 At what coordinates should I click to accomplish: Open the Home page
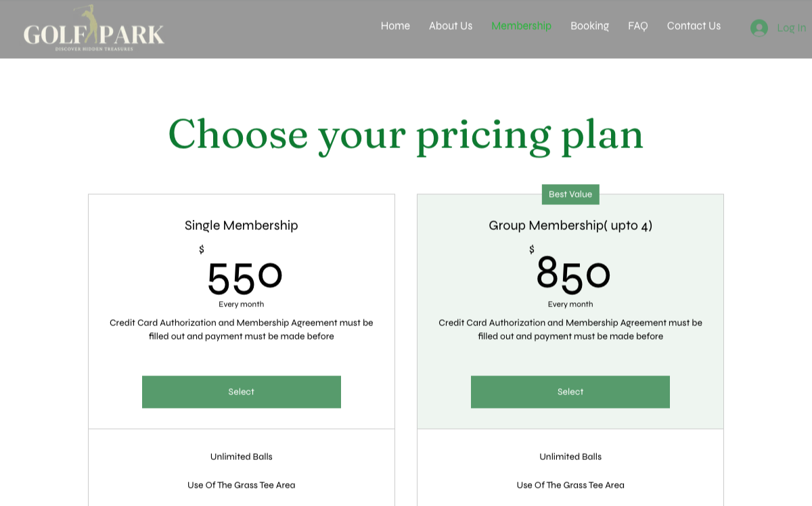point(395,26)
